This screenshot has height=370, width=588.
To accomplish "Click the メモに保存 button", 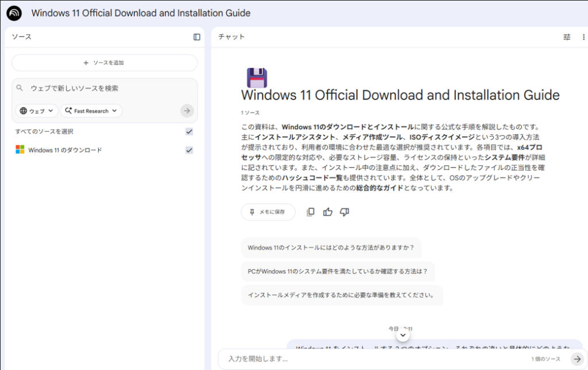I will pyautogui.click(x=268, y=212).
